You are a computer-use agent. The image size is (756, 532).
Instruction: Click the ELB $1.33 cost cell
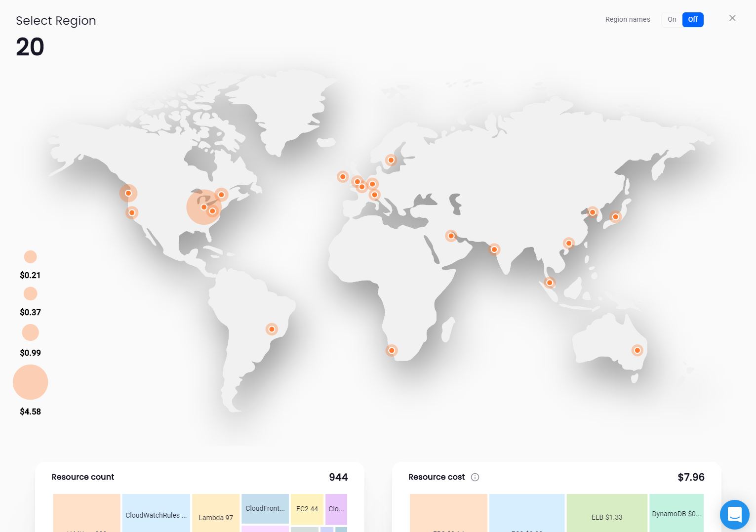[607, 513]
